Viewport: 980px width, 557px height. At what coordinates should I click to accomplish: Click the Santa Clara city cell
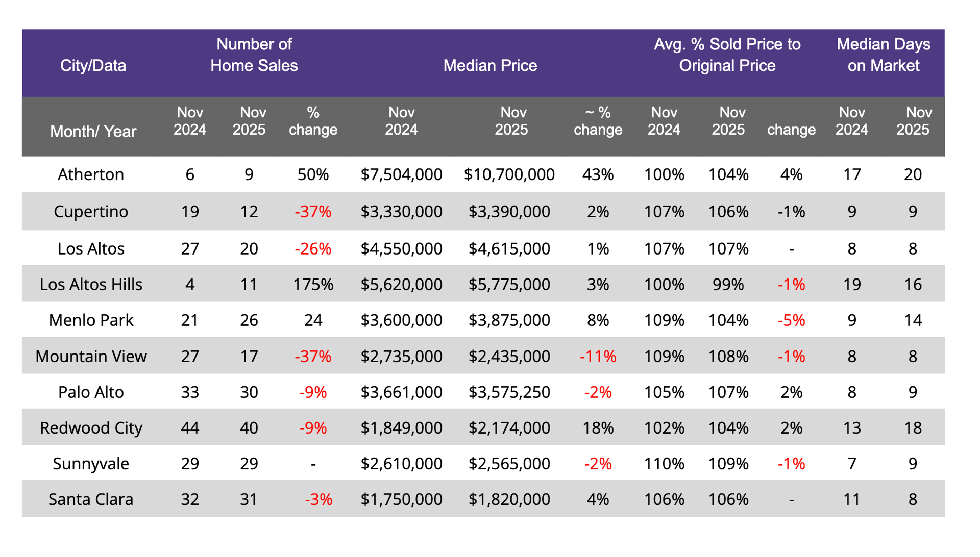point(91,499)
